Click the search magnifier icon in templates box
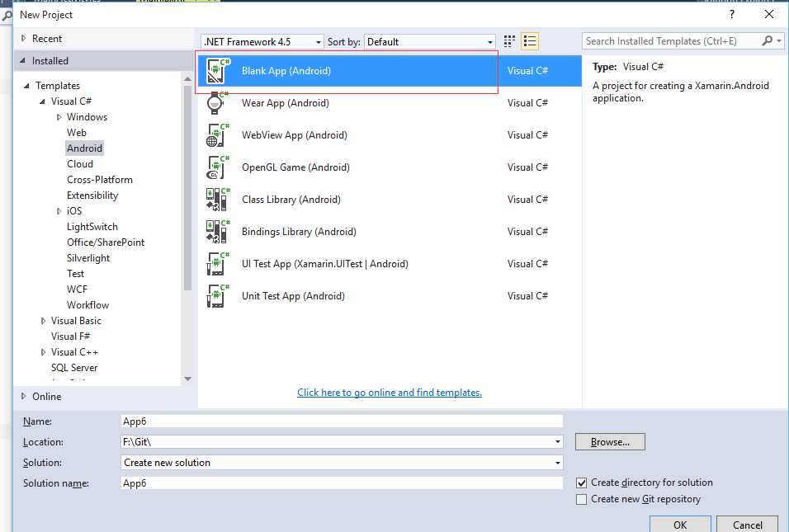The height and width of the screenshot is (532, 789). [x=767, y=40]
